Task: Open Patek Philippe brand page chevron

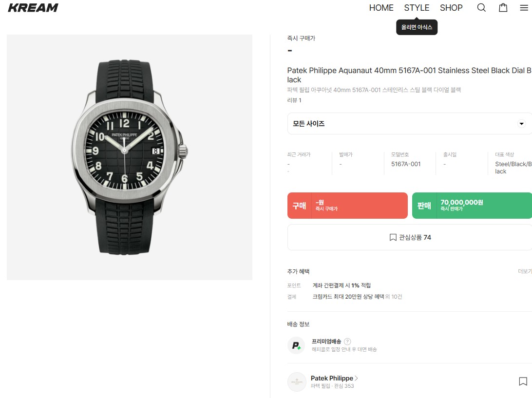Action: [356, 378]
